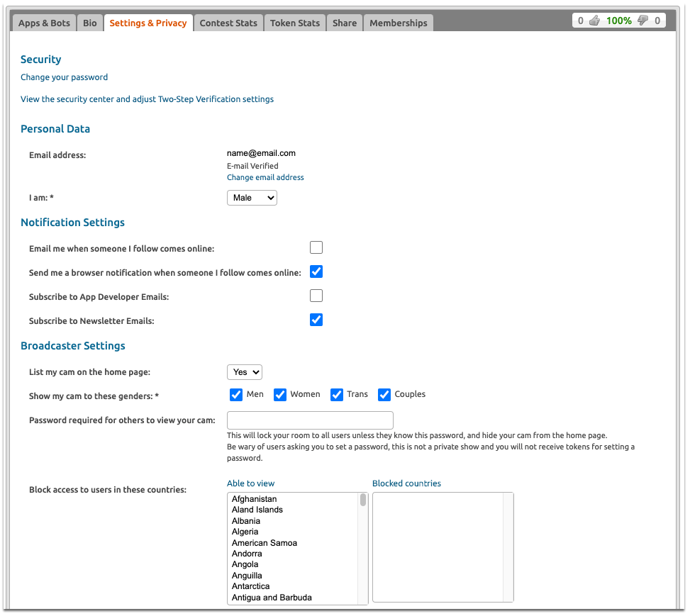Select Afghanistan in Able to view list
The image size is (690, 616).
255,499
